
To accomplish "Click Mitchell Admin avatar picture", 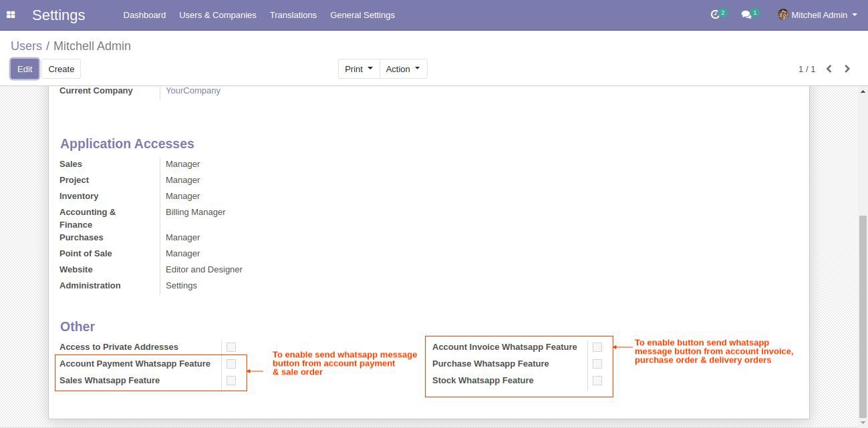I will tap(783, 15).
